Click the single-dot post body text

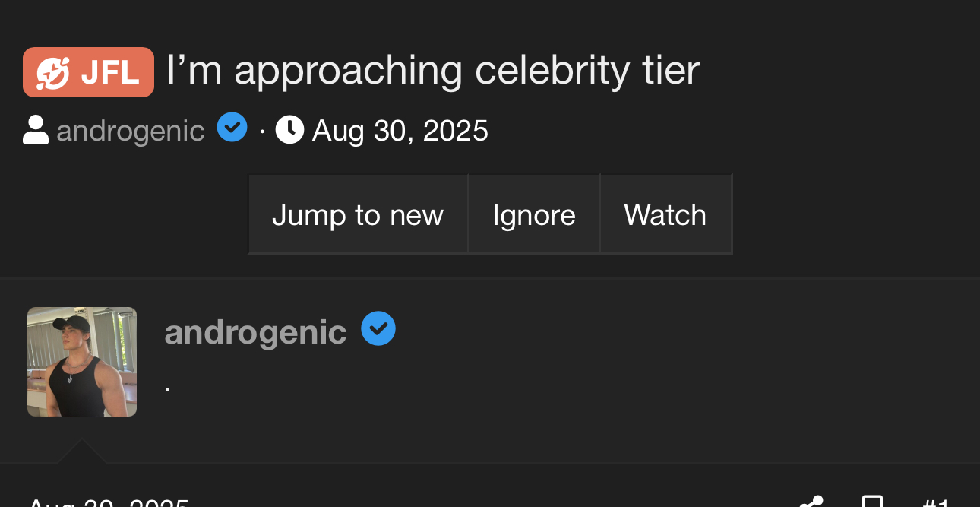click(x=168, y=389)
